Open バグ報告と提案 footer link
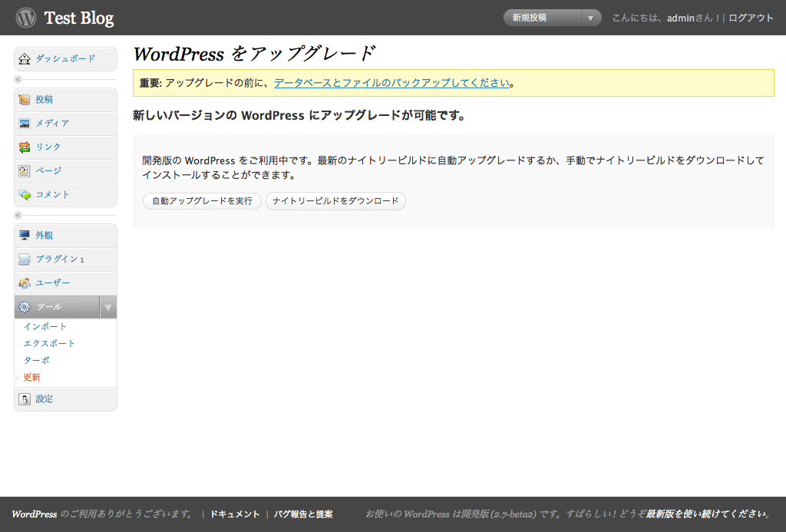The width and height of the screenshot is (786, 532). 303,514
